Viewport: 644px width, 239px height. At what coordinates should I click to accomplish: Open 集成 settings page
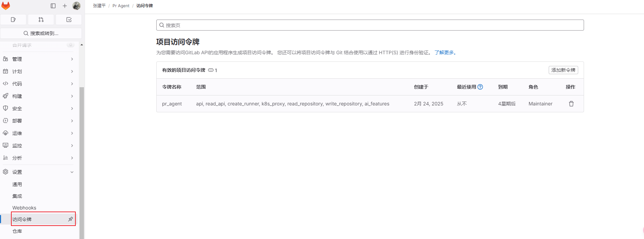(x=17, y=196)
